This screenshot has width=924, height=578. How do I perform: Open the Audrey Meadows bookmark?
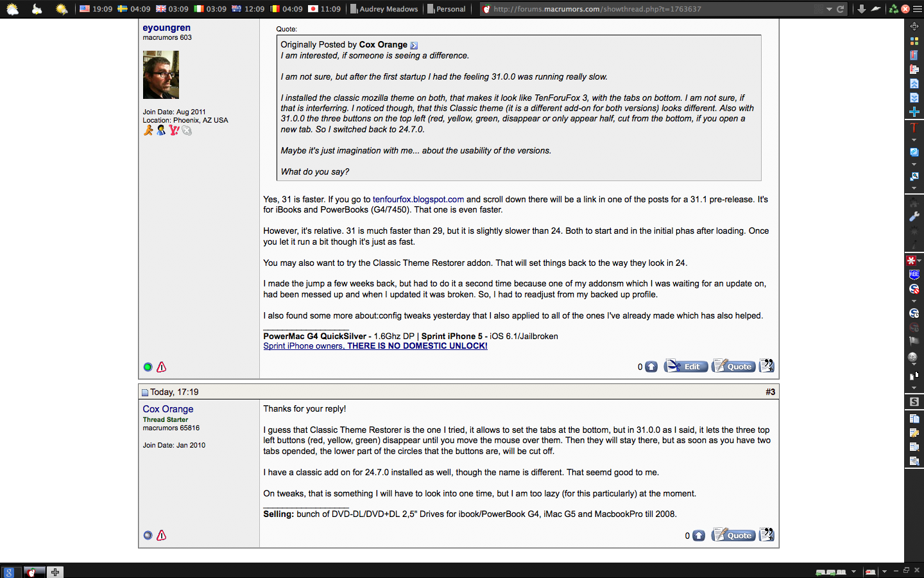[x=384, y=9]
